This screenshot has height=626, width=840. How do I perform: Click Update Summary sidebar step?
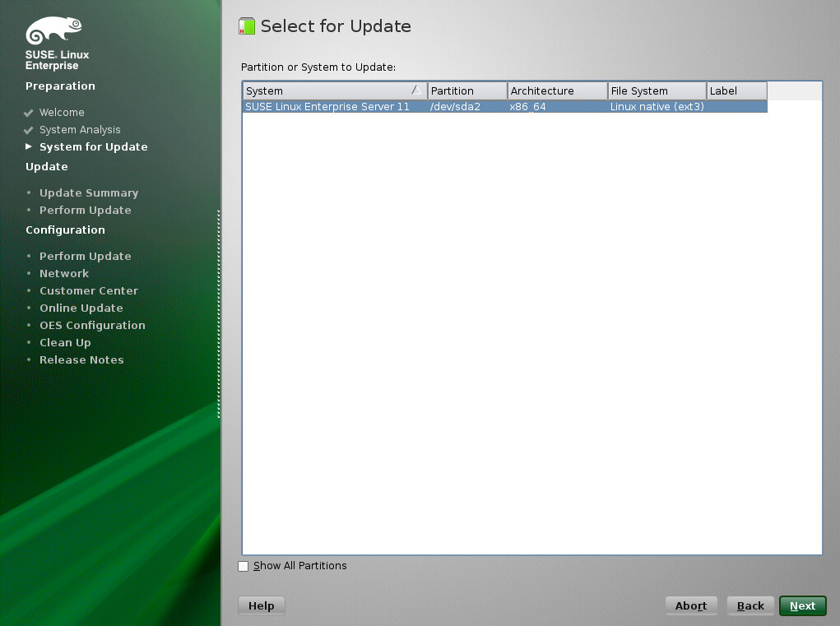[89, 192]
